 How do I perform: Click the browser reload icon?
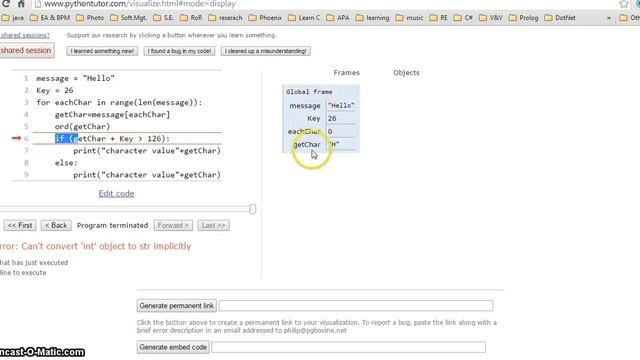tap(6, 4)
